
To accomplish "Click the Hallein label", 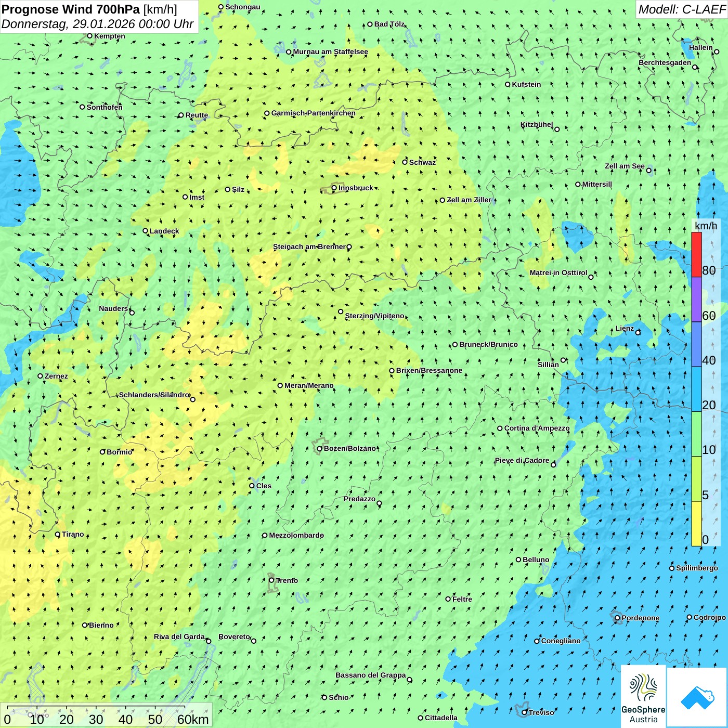I will [x=701, y=47].
